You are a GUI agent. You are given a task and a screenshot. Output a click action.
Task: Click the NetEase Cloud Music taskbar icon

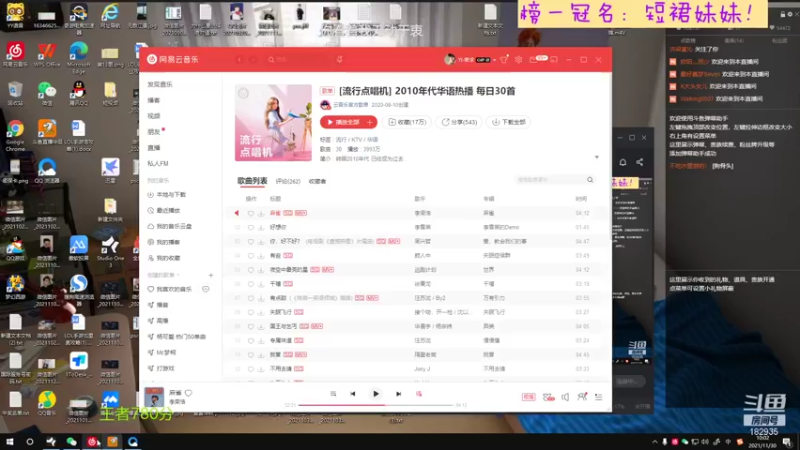(92, 442)
